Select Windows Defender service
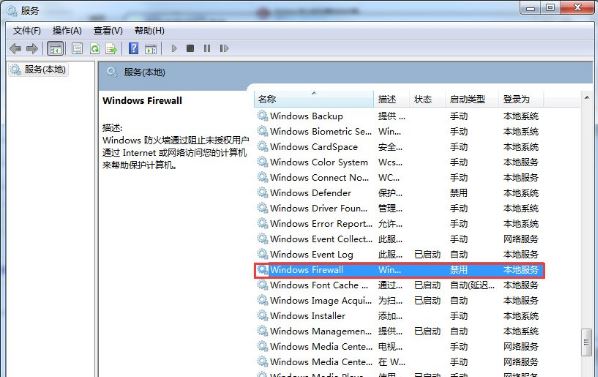The image size is (598, 377). pos(399,193)
